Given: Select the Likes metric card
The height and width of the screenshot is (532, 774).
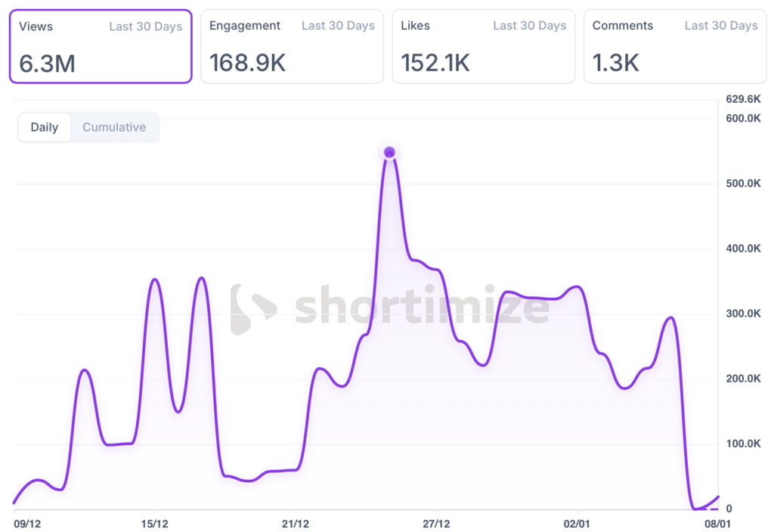Looking at the screenshot, I should tap(483, 46).
